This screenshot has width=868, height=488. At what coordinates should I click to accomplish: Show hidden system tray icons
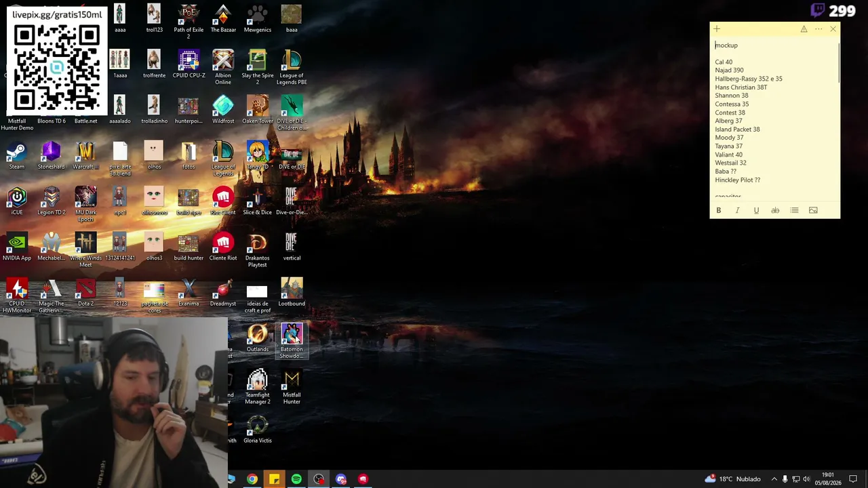coord(774,479)
